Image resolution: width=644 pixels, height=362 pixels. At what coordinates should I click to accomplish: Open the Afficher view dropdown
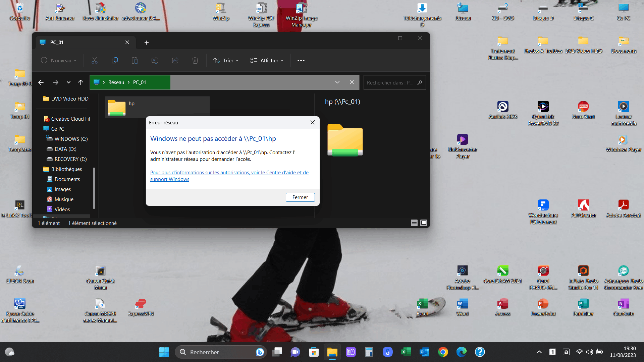pyautogui.click(x=267, y=60)
